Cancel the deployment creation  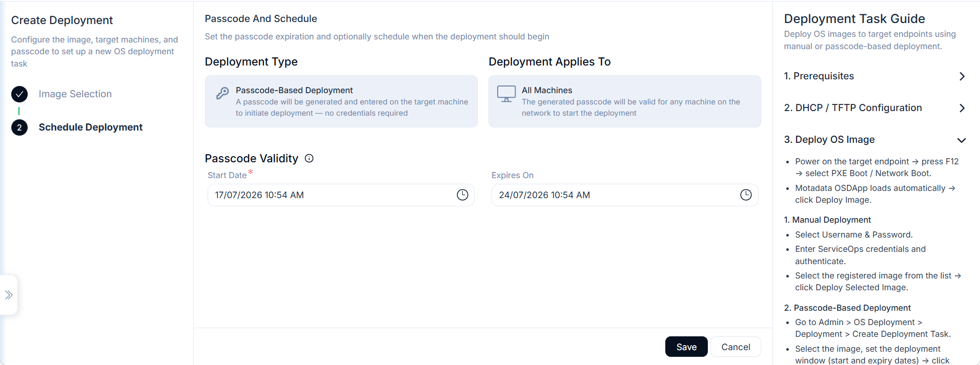tap(736, 347)
